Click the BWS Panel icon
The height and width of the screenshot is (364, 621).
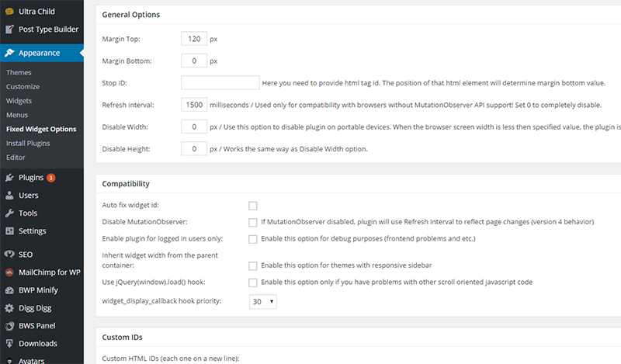click(x=9, y=326)
